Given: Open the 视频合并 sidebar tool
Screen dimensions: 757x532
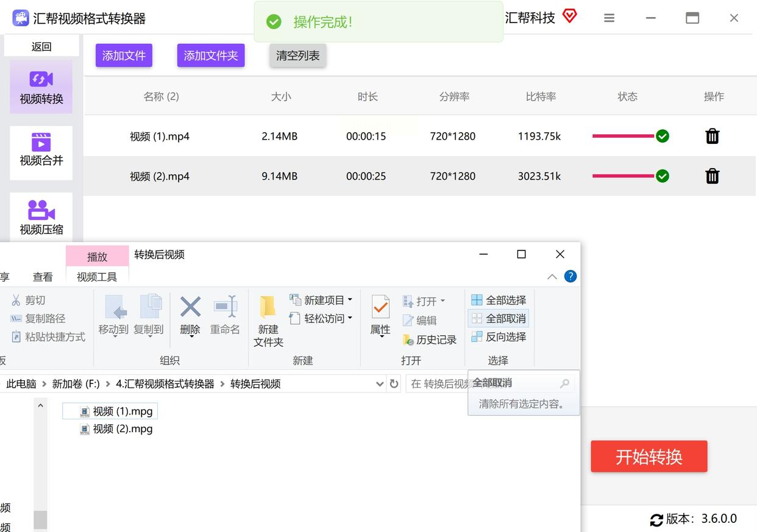Looking at the screenshot, I should (x=41, y=151).
